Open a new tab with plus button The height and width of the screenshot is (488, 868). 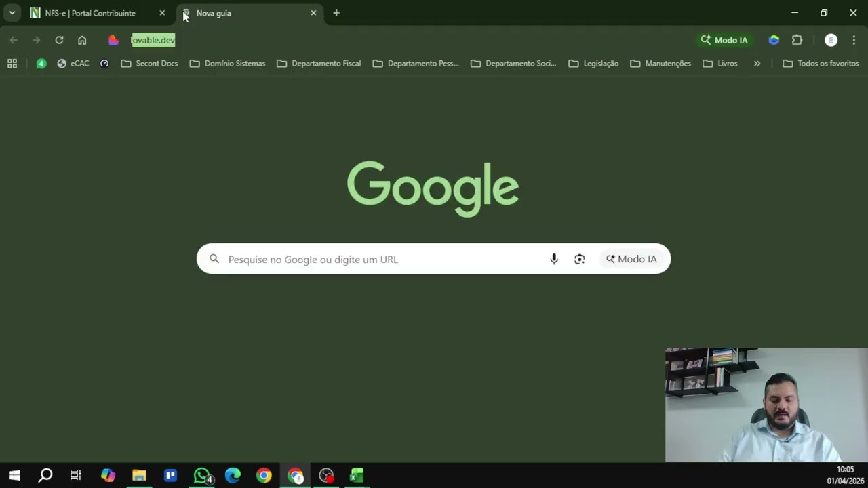pyautogui.click(x=336, y=13)
